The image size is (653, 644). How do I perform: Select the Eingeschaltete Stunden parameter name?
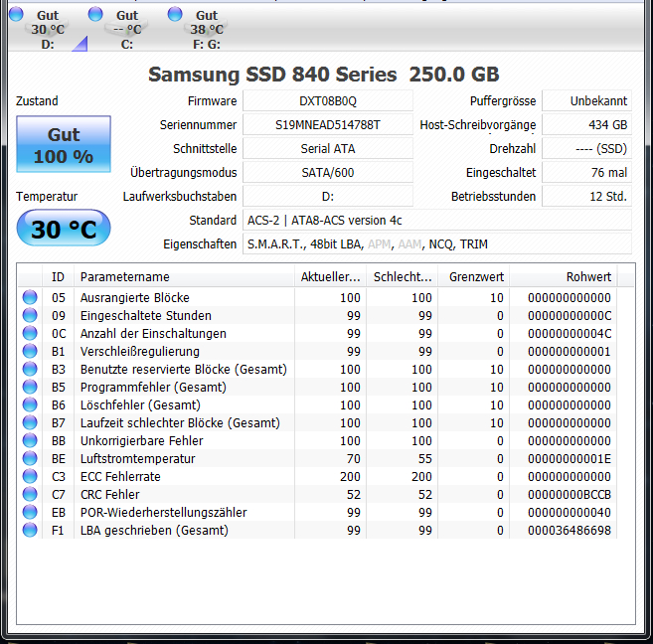(146, 316)
